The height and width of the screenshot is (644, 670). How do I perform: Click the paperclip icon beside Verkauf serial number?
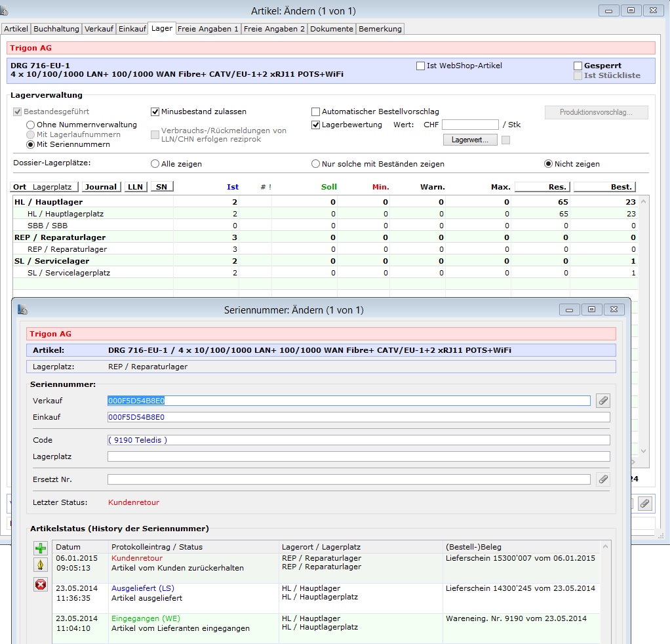click(602, 401)
